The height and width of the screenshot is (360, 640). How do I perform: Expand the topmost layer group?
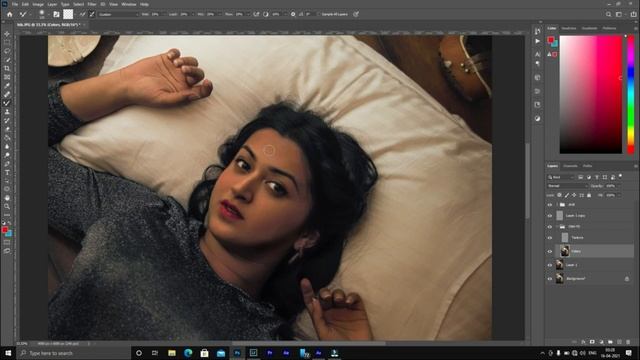coord(557,204)
